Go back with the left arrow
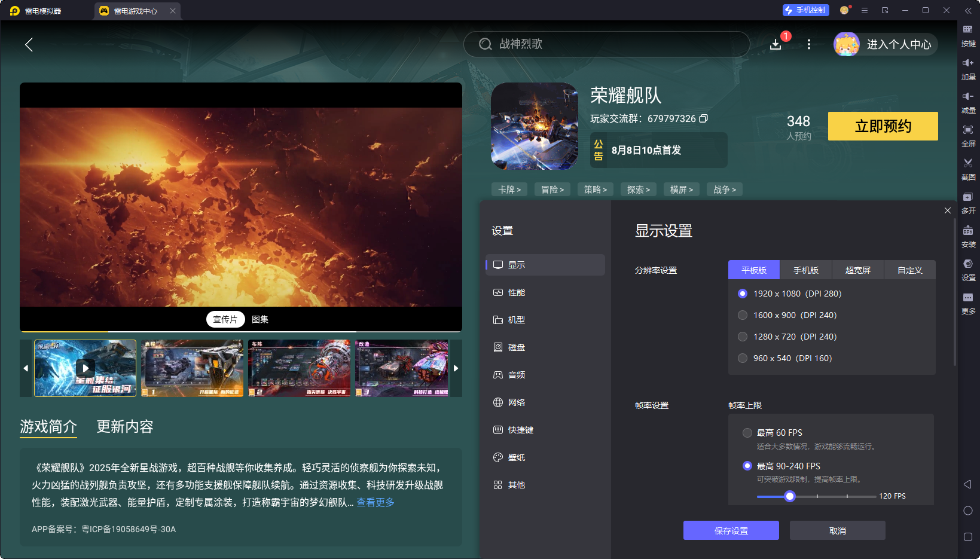Image resolution: width=980 pixels, height=559 pixels. [x=29, y=44]
